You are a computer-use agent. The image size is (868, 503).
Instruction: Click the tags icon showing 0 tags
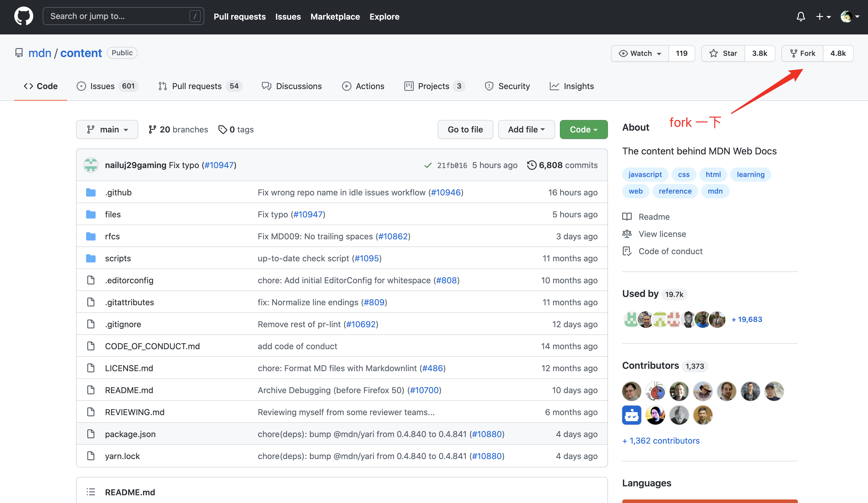[x=223, y=129]
